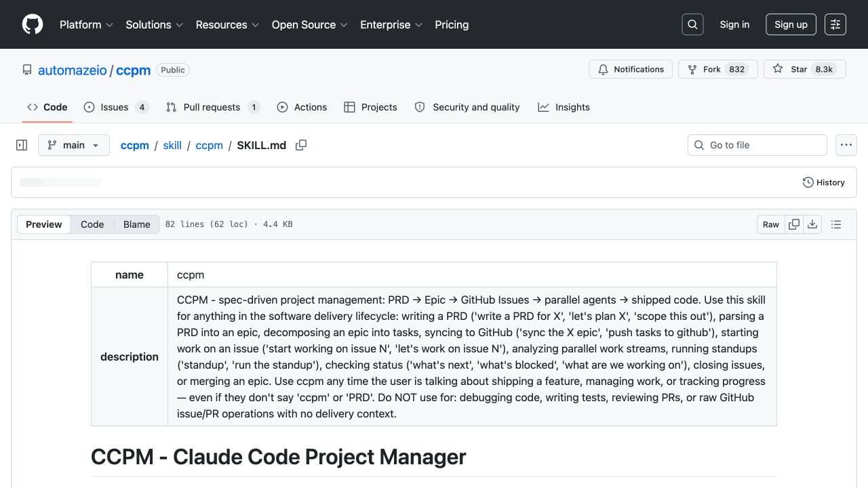Click the 'ccpm' name value cell

click(472, 274)
